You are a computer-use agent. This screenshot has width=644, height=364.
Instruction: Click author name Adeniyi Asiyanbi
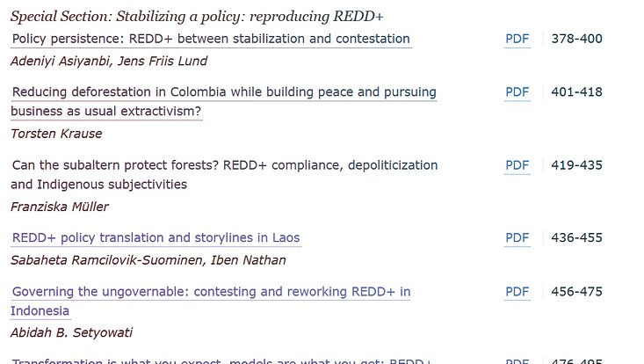pos(61,61)
